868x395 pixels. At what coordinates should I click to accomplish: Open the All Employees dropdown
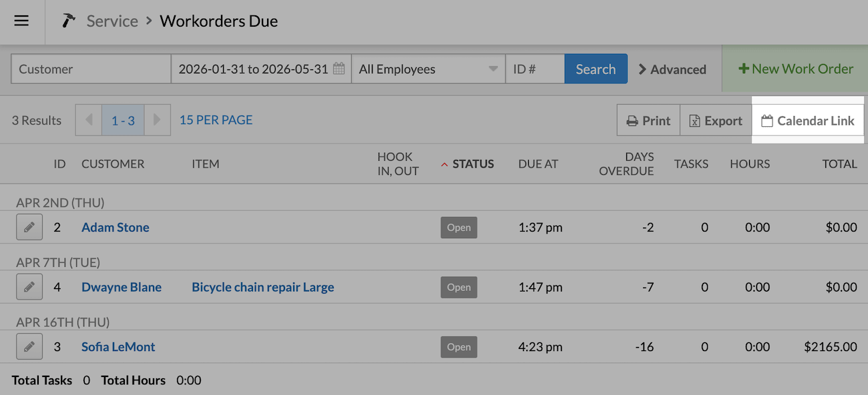click(428, 69)
